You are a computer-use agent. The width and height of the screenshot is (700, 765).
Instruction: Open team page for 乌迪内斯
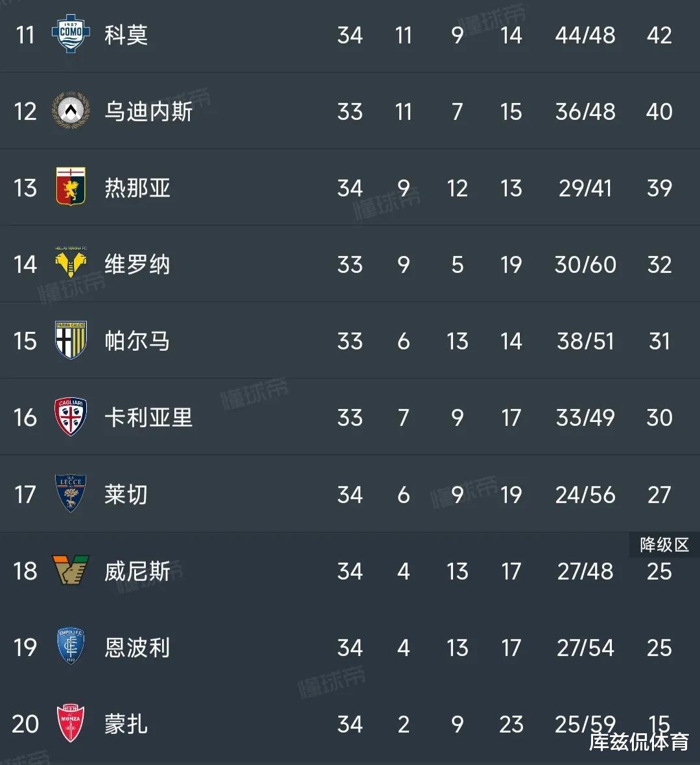pyautogui.click(x=148, y=112)
